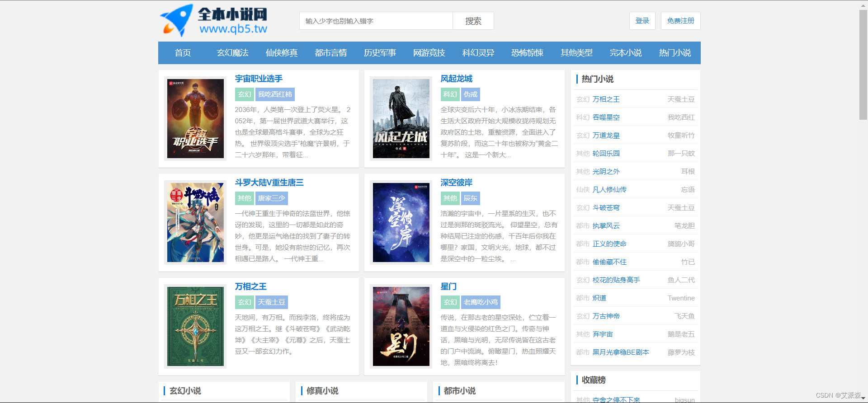Focus the novel search input field
This screenshot has height=403, width=868.
pos(376,21)
